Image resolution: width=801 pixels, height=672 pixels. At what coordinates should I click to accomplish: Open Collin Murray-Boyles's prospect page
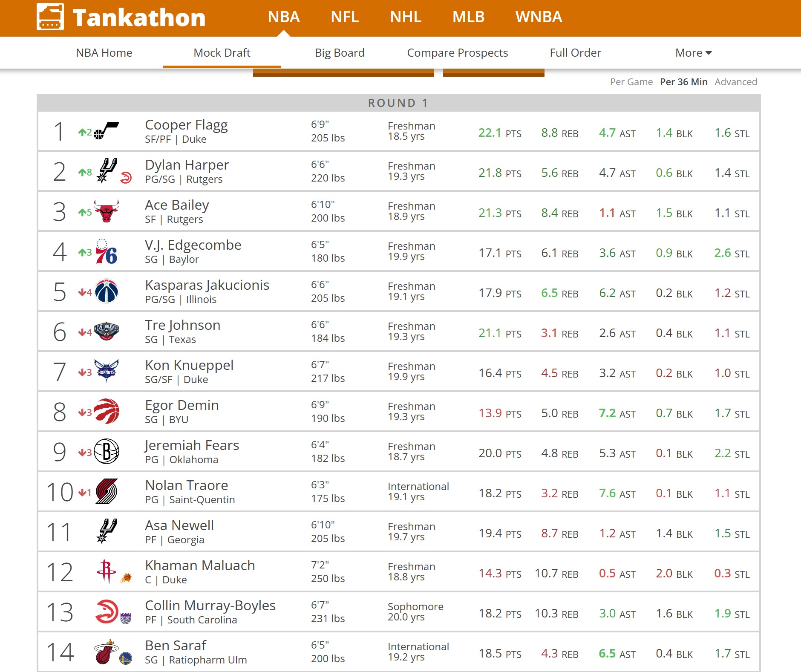210,606
